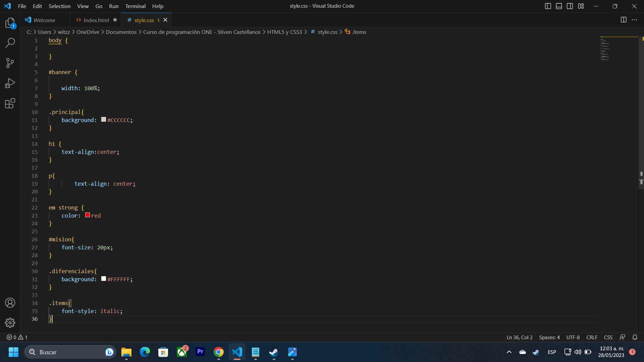Click the VS Code logo in the title bar
The height and width of the screenshot is (362, 644).
(x=7, y=6)
